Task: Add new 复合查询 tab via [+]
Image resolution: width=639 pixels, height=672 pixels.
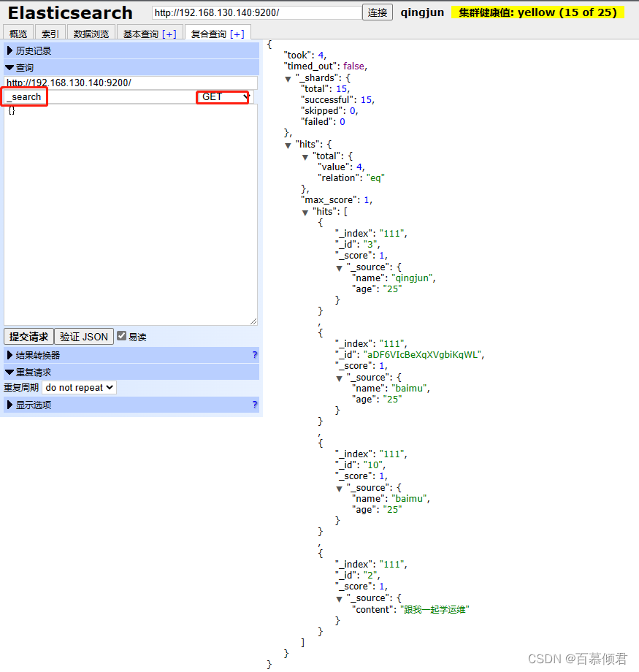Action: pyautogui.click(x=237, y=34)
